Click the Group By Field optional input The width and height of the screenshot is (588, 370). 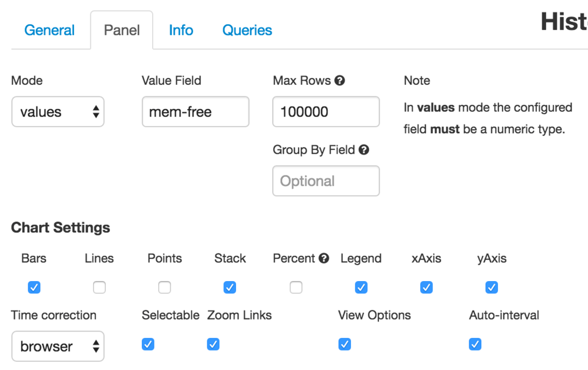pos(326,181)
